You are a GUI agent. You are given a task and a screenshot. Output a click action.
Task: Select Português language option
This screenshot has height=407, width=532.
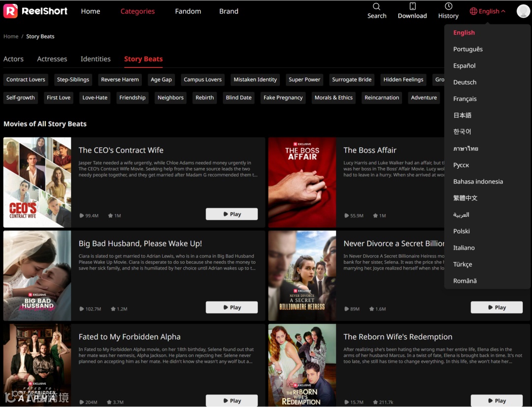[468, 49]
